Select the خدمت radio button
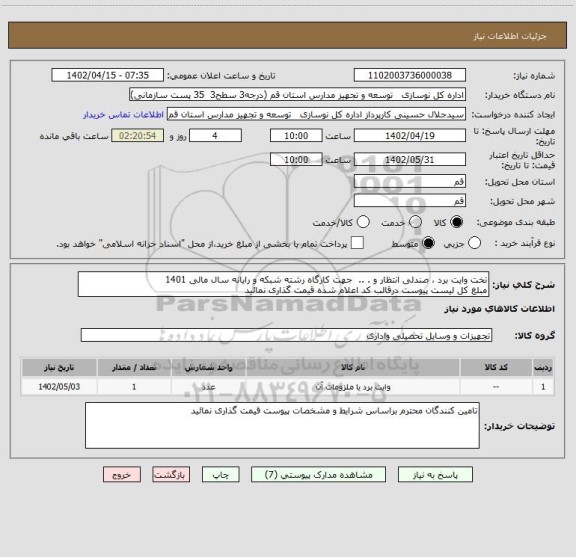 point(415,222)
